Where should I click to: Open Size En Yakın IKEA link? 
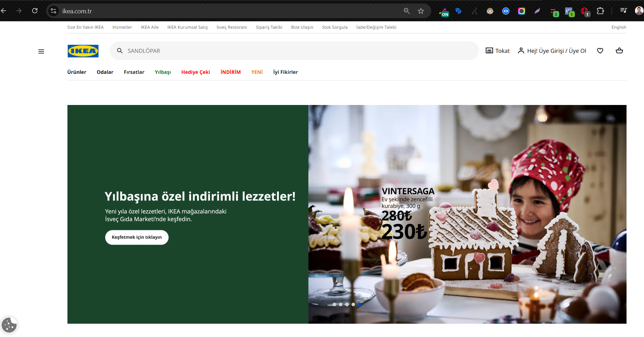(86, 27)
